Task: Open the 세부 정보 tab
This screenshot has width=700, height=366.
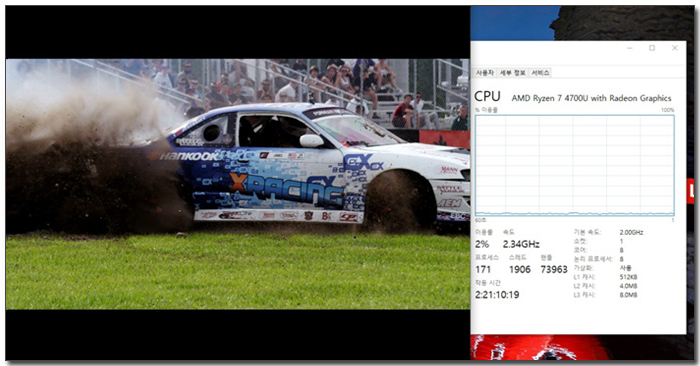Action: (x=512, y=73)
